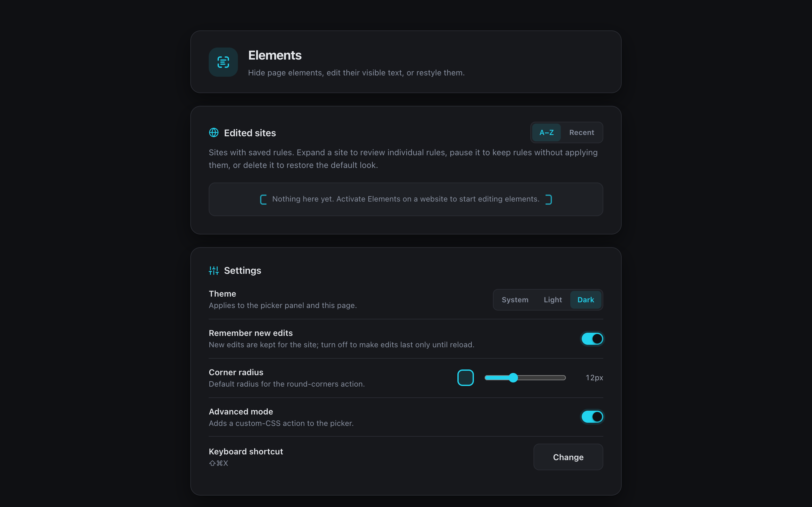The height and width of the screenshot is (507, 812).
Task: Click the sliders icon next to Settings
Action: click(x=214, y=270)
